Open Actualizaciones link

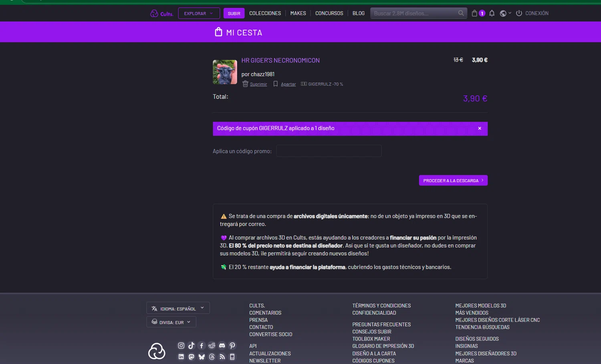pyautogui.click(x=270, y=354)
